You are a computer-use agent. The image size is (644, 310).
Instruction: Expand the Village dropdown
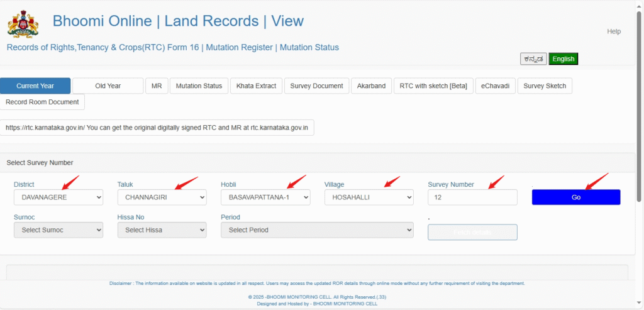369,197
